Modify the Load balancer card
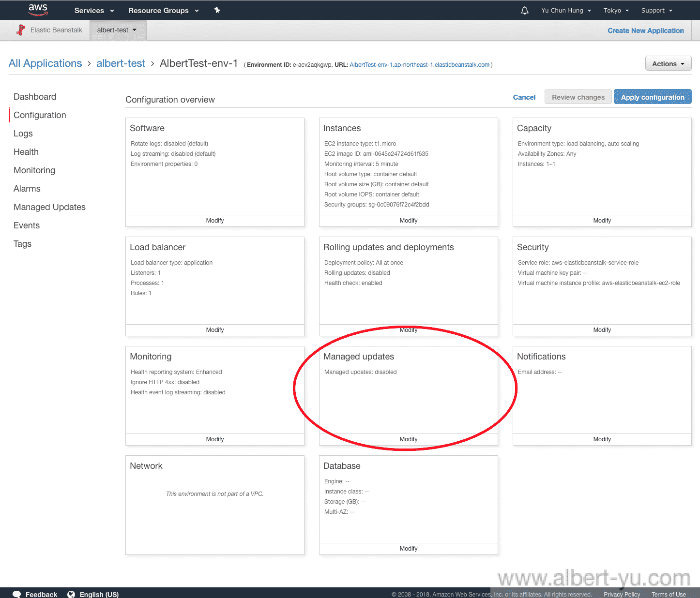The width and height of the screenshot is (700, 598). [x=215, y=330]
